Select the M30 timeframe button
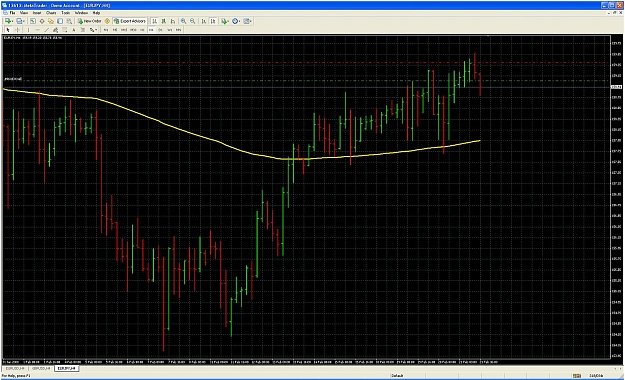This screenshot has width=625, height=380. (x=134, y=30)
